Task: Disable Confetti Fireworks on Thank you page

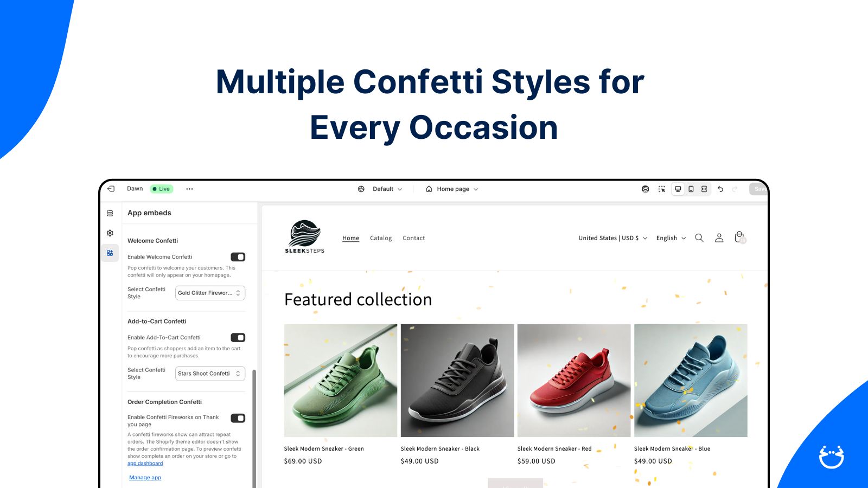Action: (x=238, y=418)
